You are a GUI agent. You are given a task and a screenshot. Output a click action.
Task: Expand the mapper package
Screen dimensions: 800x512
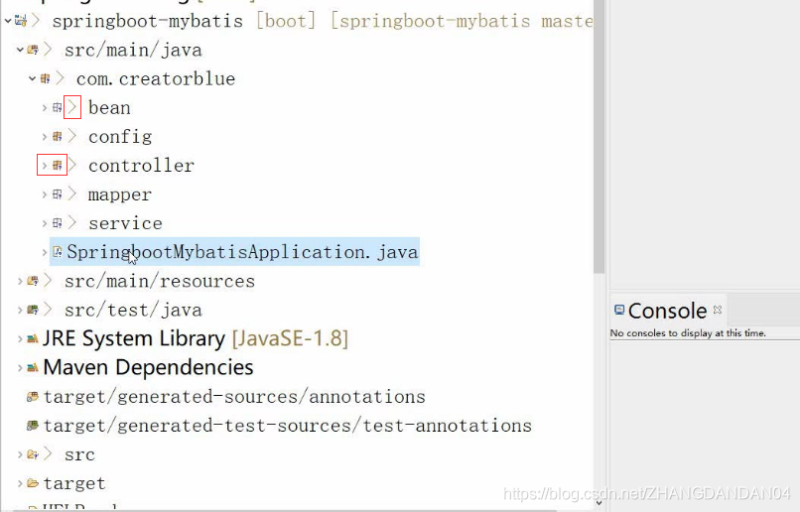pos(44,195)
